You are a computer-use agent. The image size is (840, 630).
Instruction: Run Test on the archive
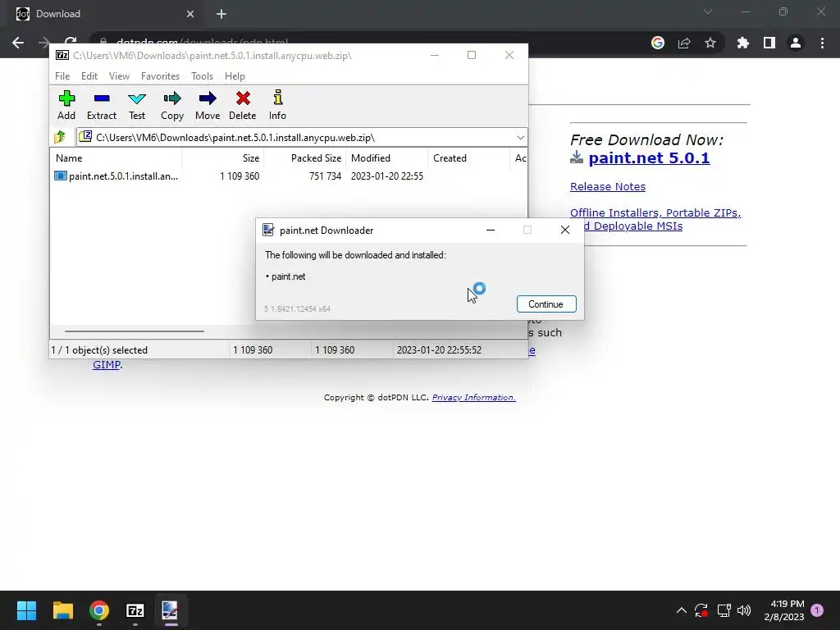coord(137,105)
